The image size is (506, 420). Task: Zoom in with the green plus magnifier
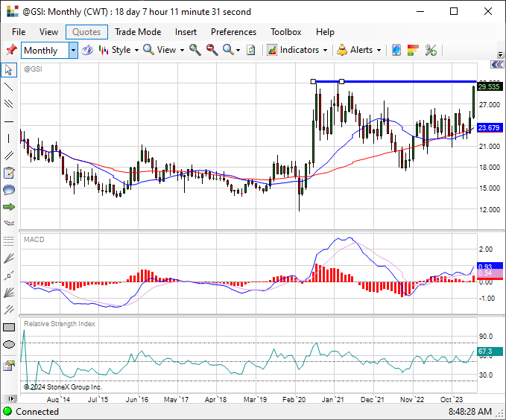[195, 50]
